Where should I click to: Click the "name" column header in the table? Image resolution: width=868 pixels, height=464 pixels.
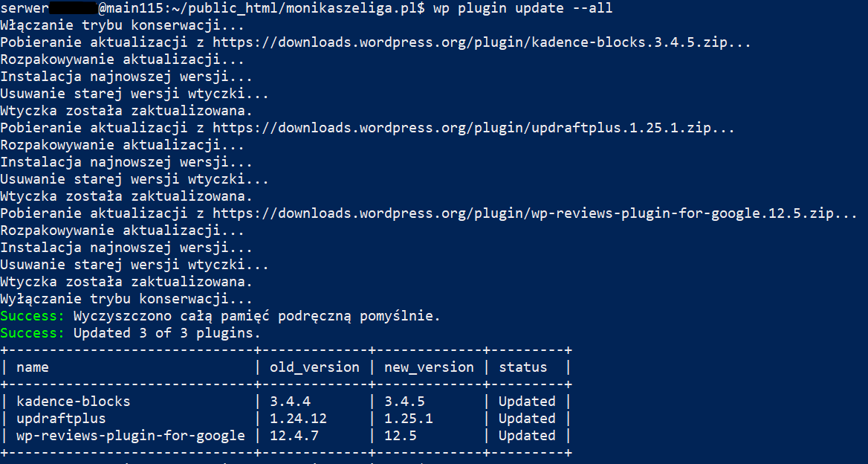[32, 367]
